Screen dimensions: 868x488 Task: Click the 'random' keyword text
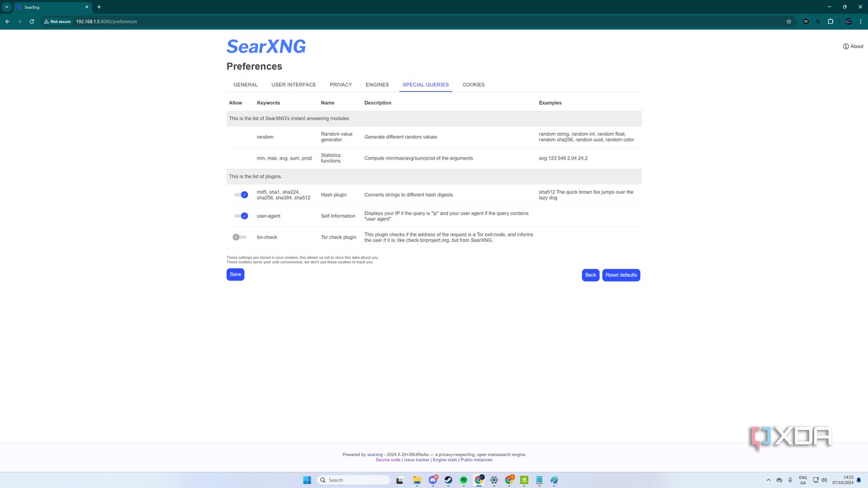(265, 137)
